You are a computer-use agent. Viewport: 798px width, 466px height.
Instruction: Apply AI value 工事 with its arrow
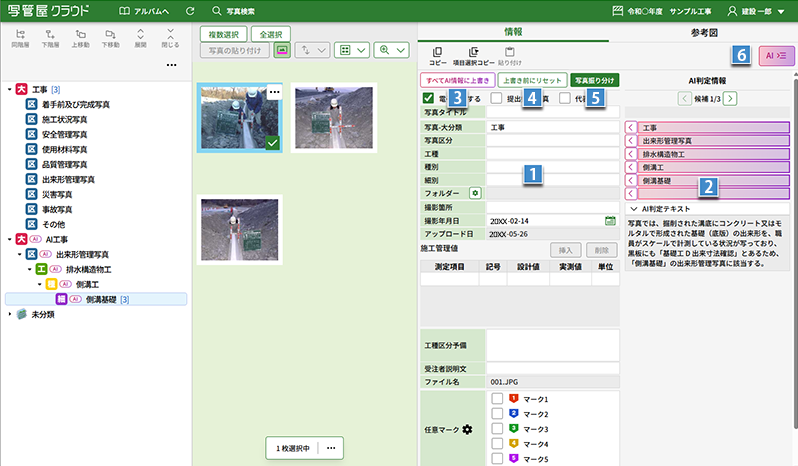631,127
